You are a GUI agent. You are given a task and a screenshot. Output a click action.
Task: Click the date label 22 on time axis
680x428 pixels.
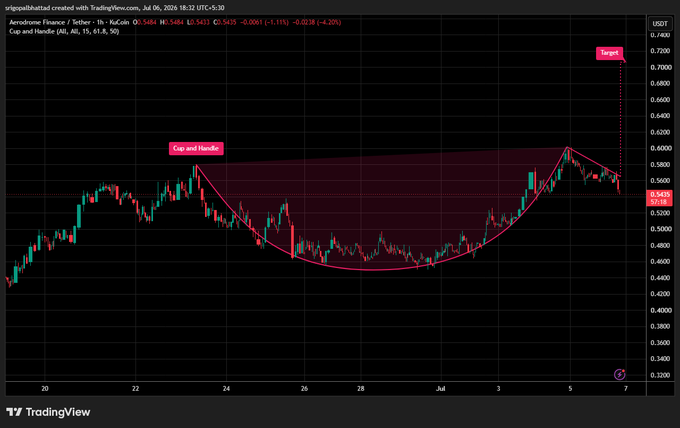pyautogui.click(x=136, y=389)
